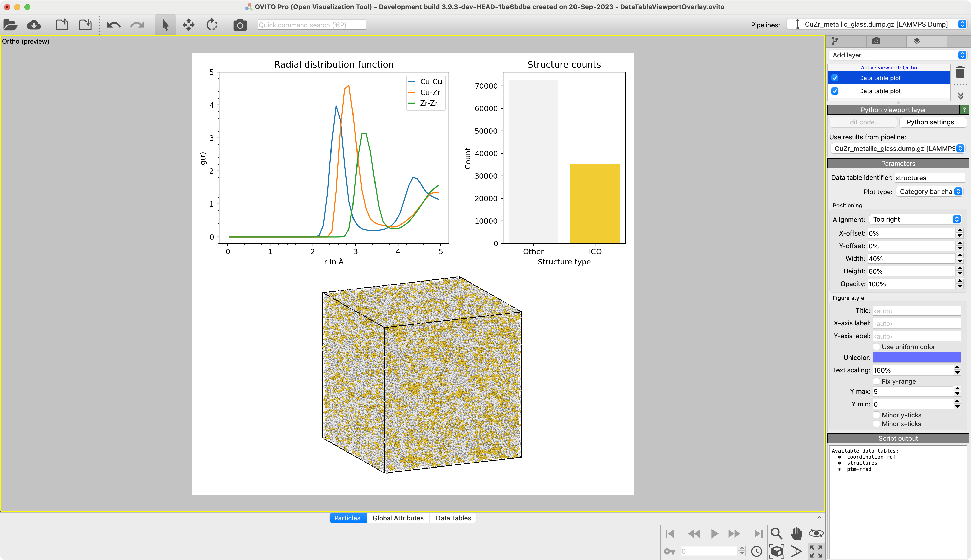Click the load file from URL cloud icon
Screen dimensions: 971x560
34,25
